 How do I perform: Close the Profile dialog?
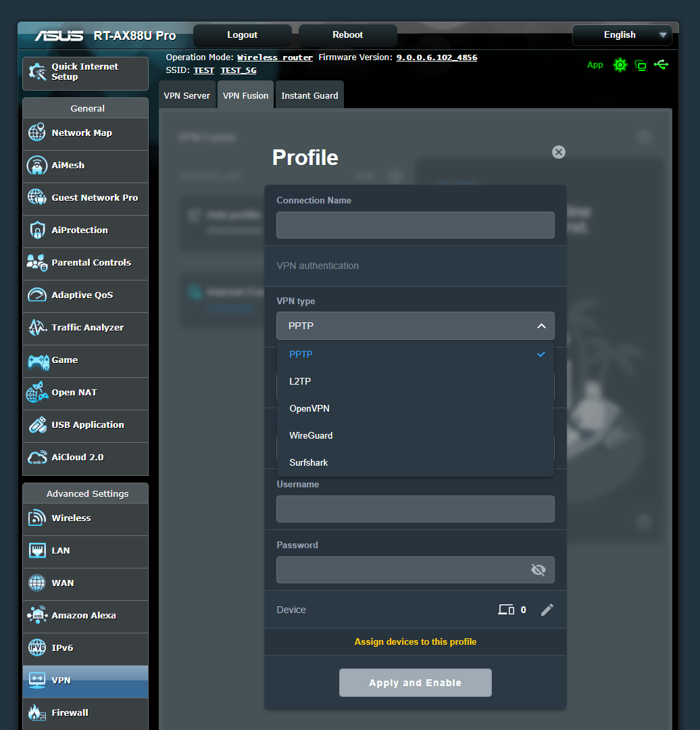point(559,152)
